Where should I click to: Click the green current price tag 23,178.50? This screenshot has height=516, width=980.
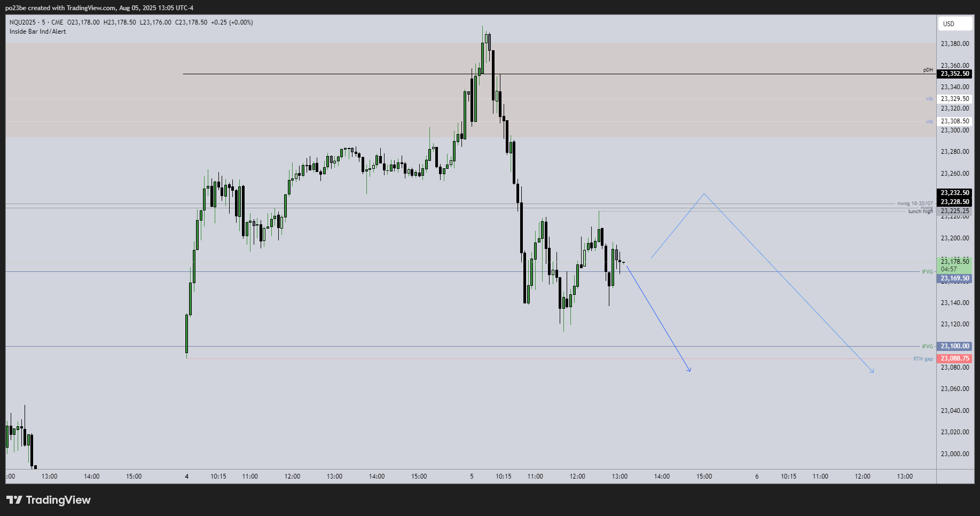pos(955,262)
